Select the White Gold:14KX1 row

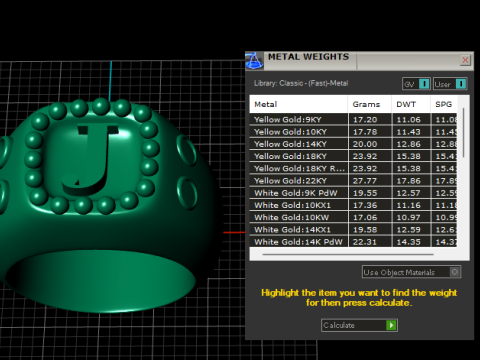353,230
